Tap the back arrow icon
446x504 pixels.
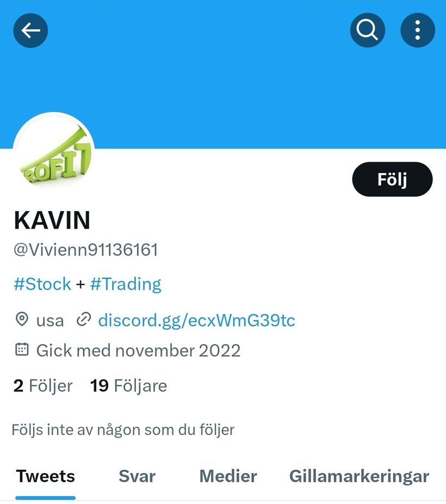point(30,30)
